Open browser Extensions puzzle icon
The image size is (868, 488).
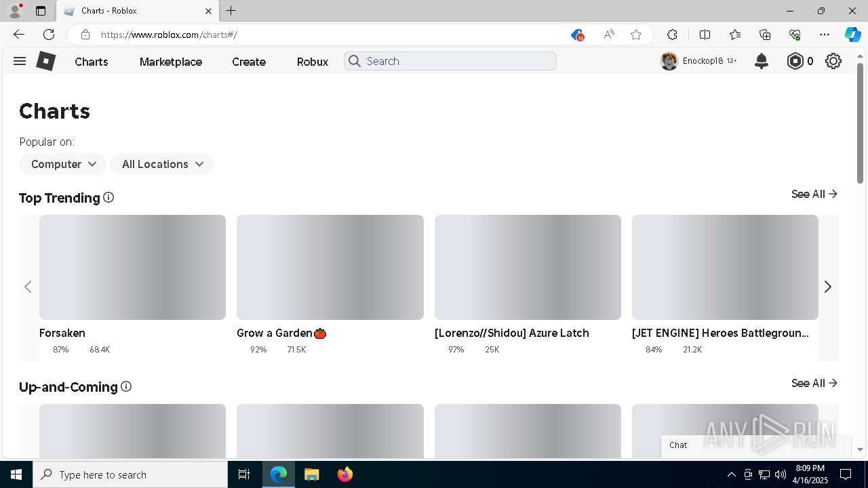(672, 35)
